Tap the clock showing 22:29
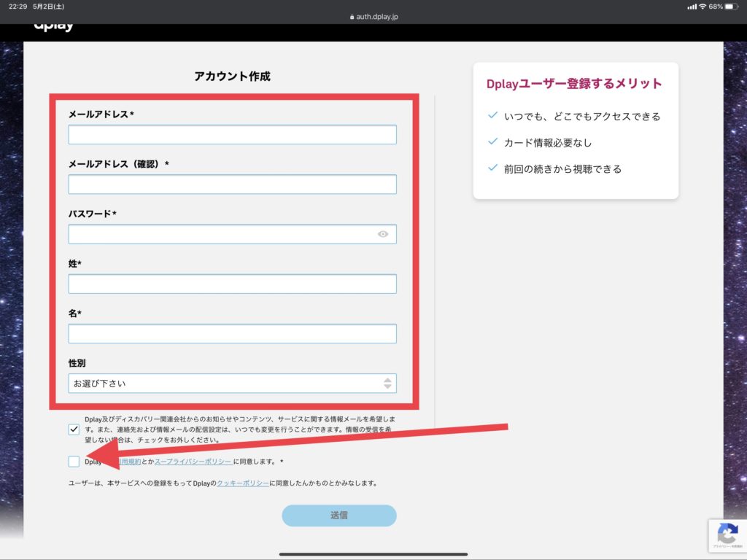 pos(18,7)
